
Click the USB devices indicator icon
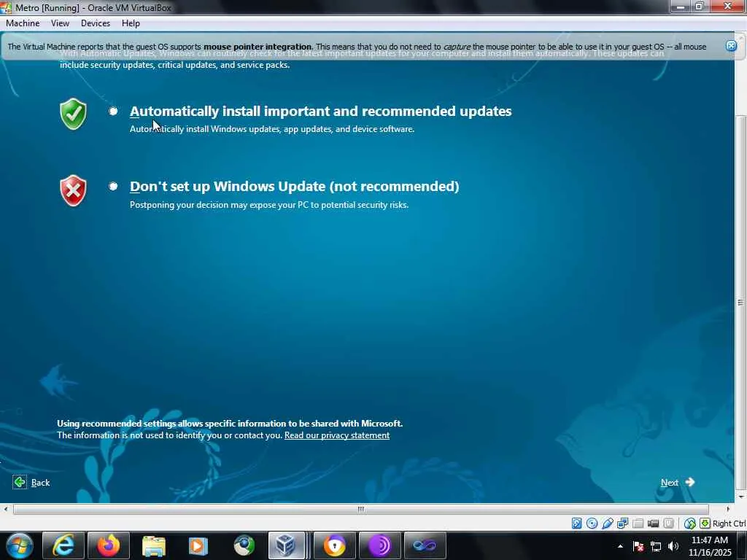coord(607,524)
